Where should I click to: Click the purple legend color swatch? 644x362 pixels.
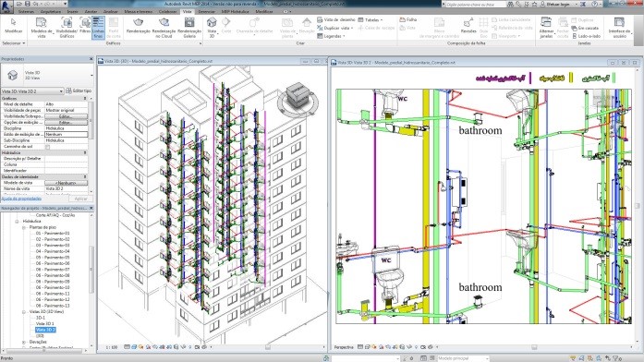[x=530, y=78]
